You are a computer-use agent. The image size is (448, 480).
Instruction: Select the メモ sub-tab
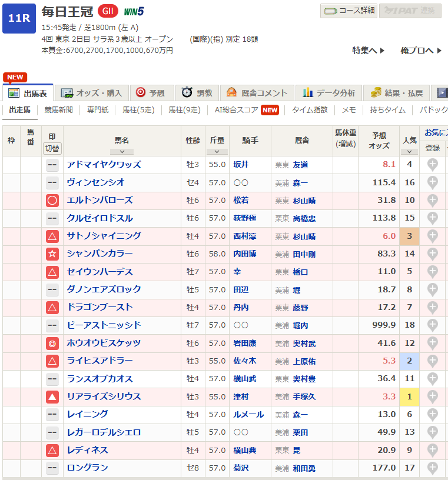pos(349,110)
